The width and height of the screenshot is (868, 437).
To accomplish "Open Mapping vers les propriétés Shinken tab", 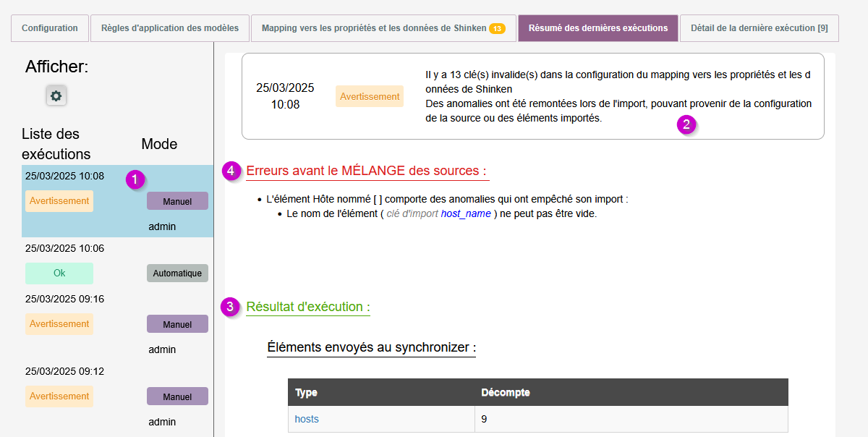I will coord(375,28).
